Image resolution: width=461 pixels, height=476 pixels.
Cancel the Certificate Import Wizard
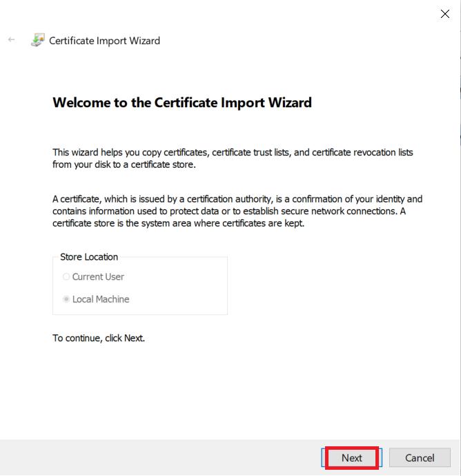pos(420,457)
